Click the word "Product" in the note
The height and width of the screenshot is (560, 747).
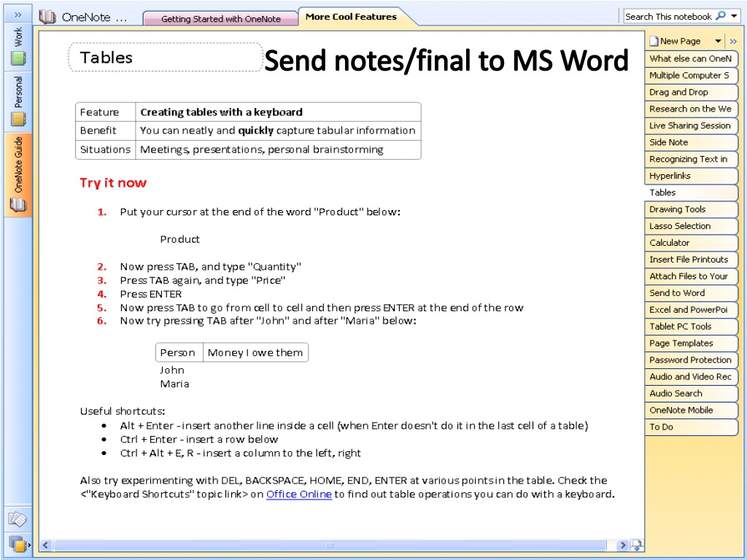179,239
